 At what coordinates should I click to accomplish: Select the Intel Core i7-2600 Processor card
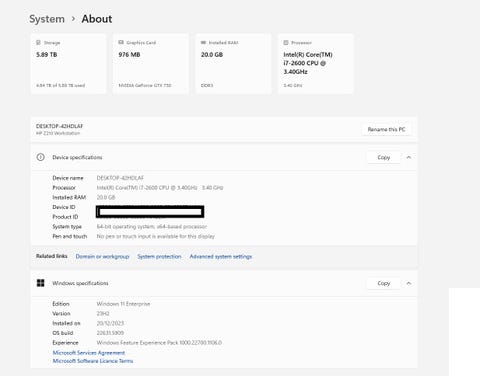point(316,63)
